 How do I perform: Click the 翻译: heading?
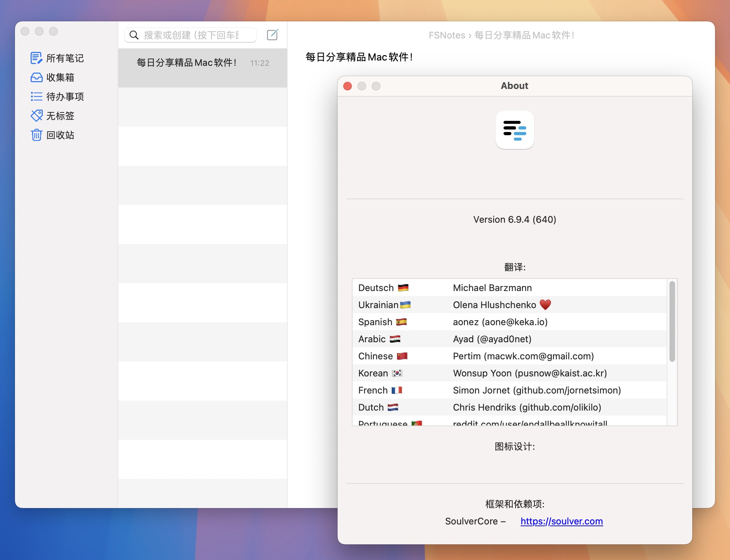point(515,267)
